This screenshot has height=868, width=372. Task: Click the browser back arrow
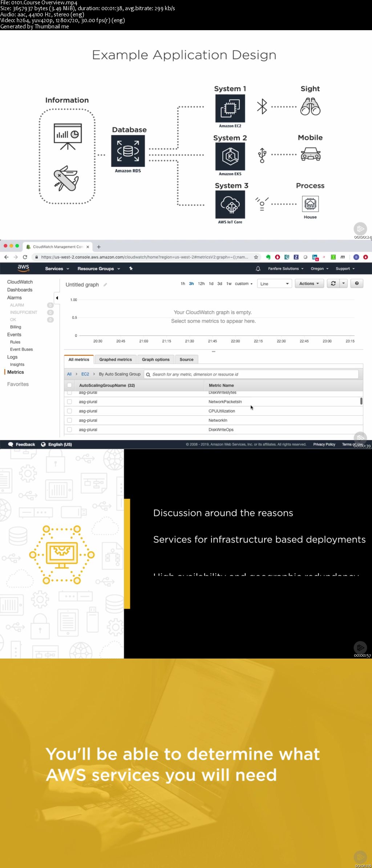pyautogui.click(x=6, y=257)
